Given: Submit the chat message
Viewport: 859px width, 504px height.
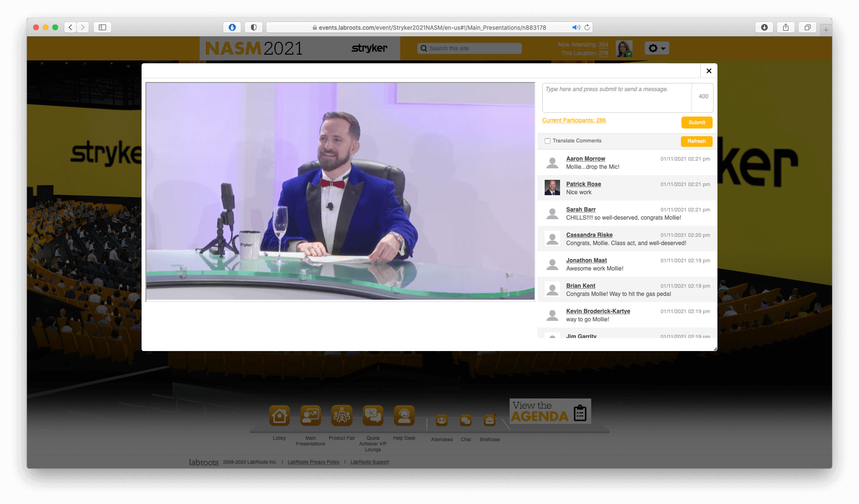Looking at the screenshot, I should pyautogui.click(x=697, y=122).
